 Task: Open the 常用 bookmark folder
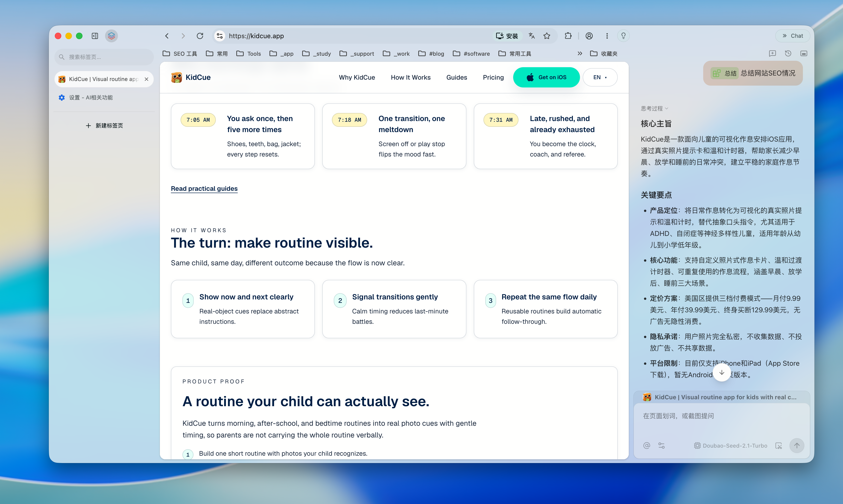tap(217, 54)
